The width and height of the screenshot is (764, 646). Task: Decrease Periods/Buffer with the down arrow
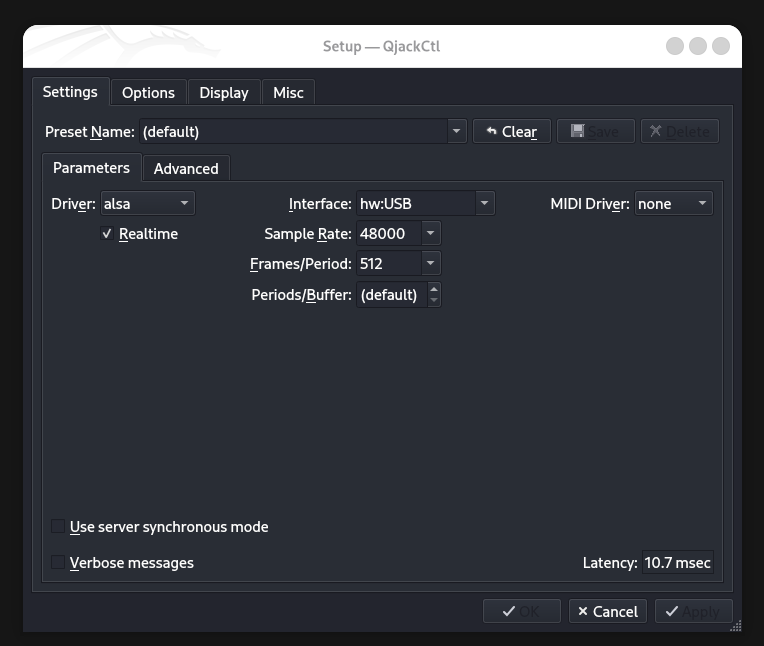(433, 300)
